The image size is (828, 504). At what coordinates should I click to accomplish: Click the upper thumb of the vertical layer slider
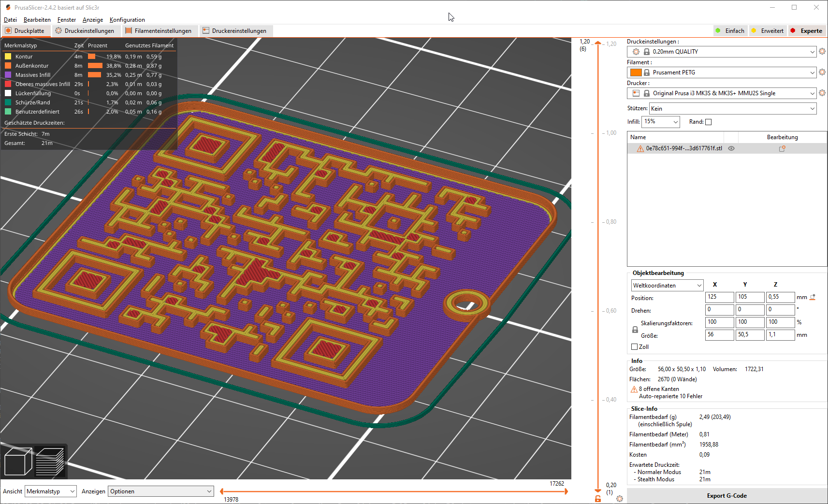[598, 43]
